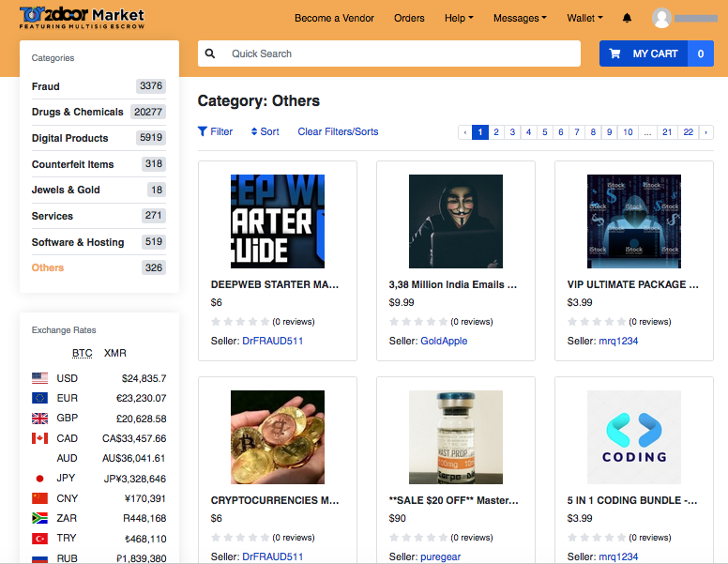Open the Help dropdown menu
728x564 pixels.
[x=459, y=18]
